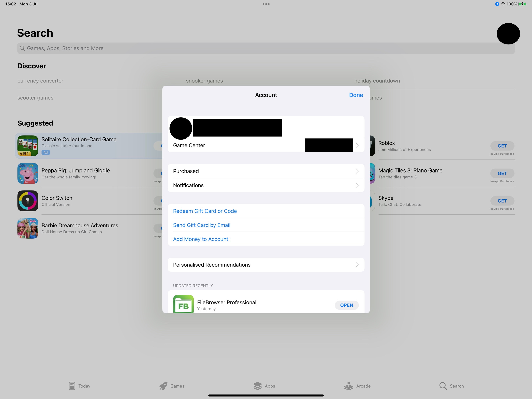Open Notifications via its chevron
This screenshot has width=532, height=399.
tap(357, 185)
